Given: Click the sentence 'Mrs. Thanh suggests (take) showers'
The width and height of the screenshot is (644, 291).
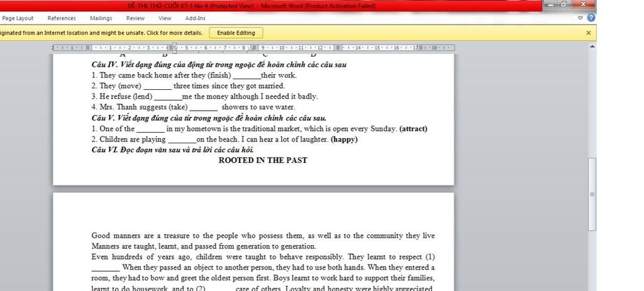Looking at the screenshot, I should [193, 107].
